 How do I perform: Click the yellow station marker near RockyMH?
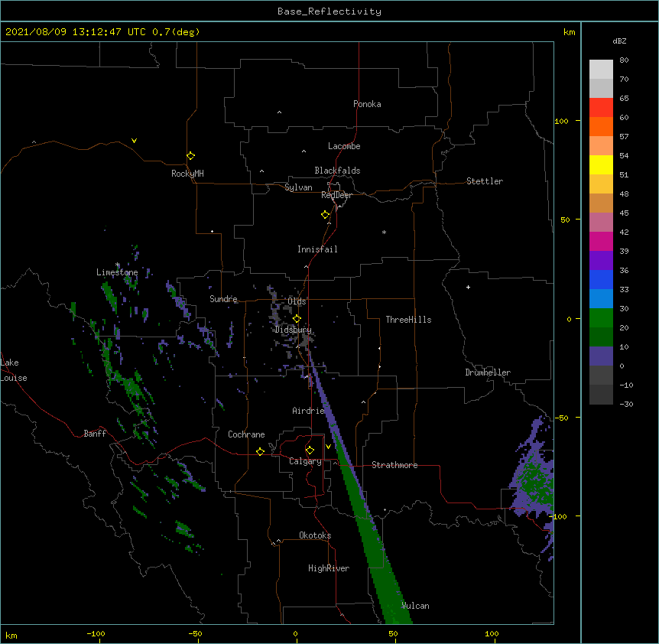(x=190, y=156)
